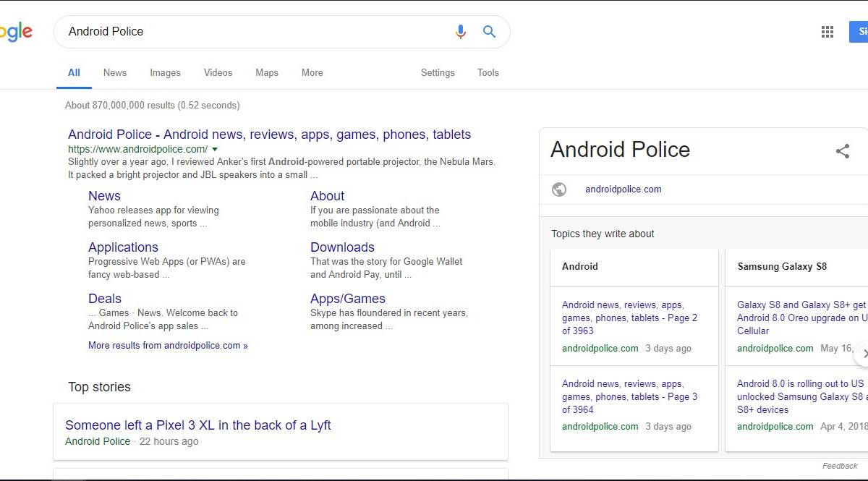Open the search Tools options
Screen dimensions: 868x481
point(488,72)
